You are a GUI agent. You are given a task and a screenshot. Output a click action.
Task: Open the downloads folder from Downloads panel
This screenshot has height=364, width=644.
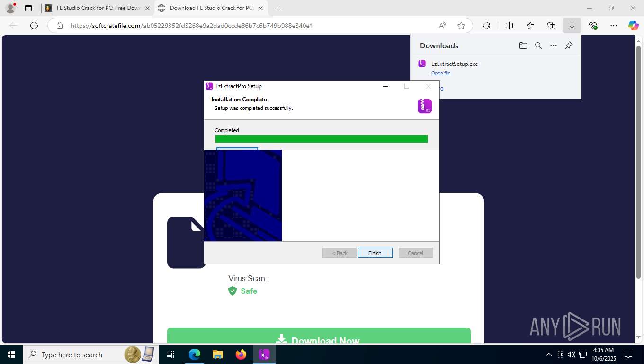pos(523,45)
